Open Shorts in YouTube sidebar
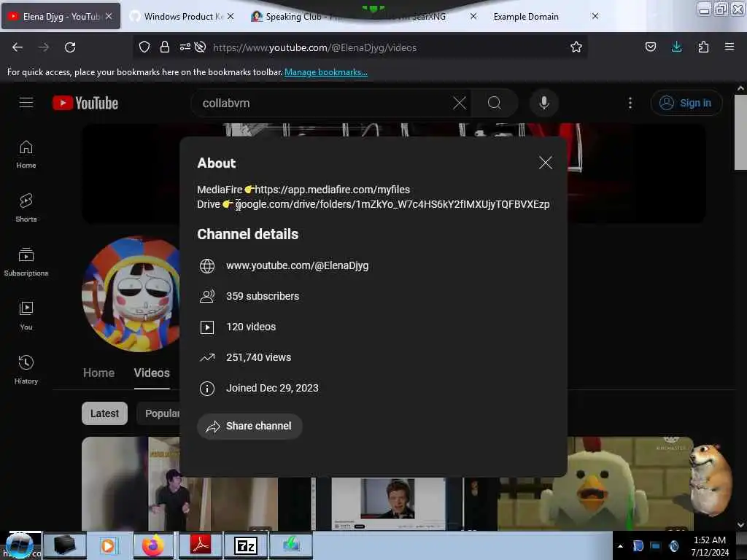 click(26, 208)
